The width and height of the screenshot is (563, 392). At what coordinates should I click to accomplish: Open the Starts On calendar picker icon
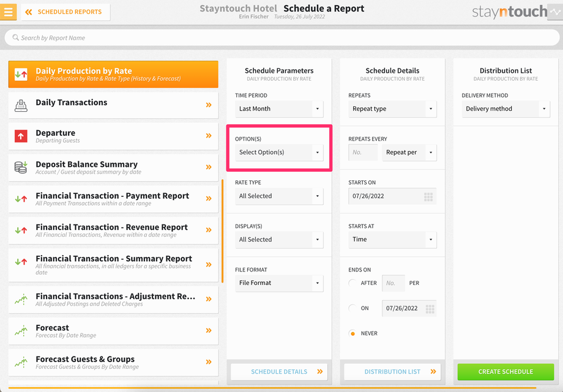pyautogui.click(x=428, y=196)
